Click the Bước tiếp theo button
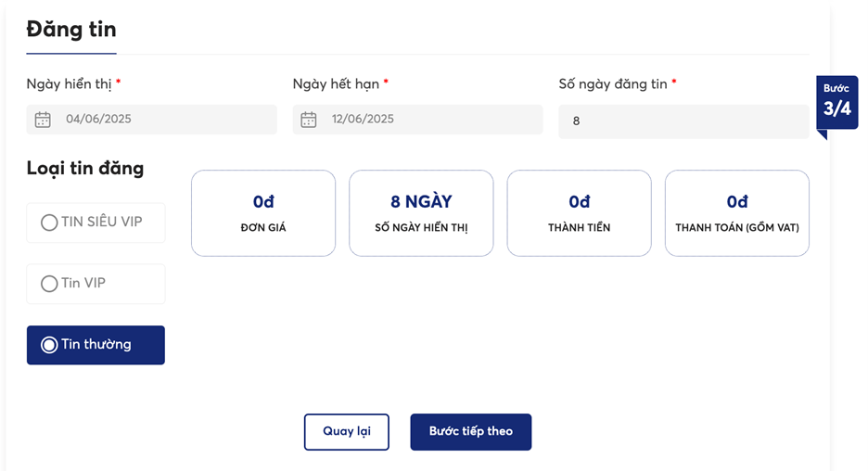868x471 pixels. coord(471,432)
